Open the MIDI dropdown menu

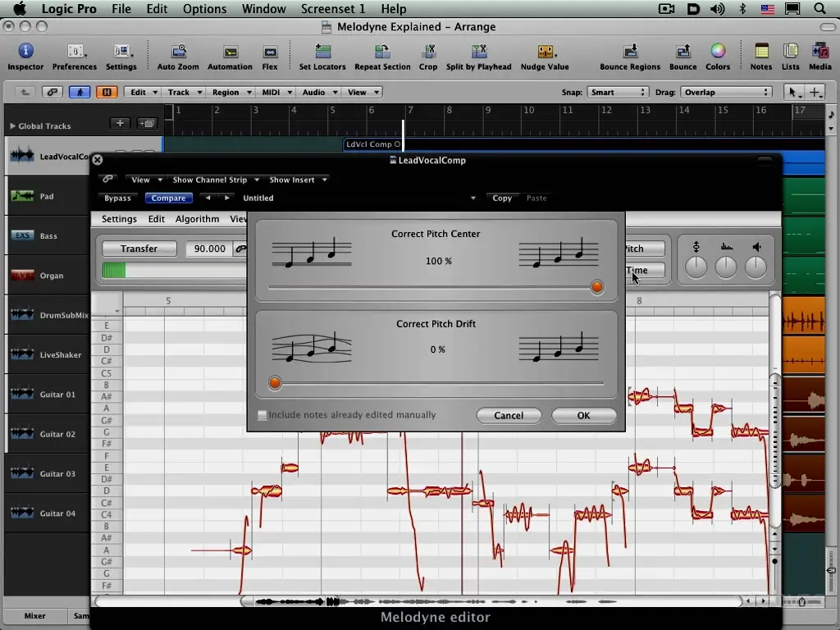pyautogui.click(x=275, y=92)
